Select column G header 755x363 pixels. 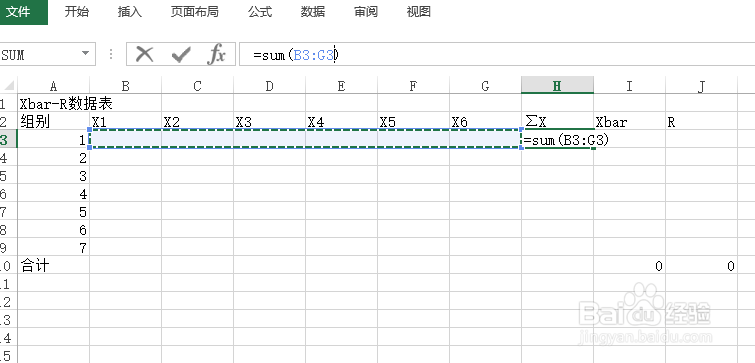tap(485, 86)
